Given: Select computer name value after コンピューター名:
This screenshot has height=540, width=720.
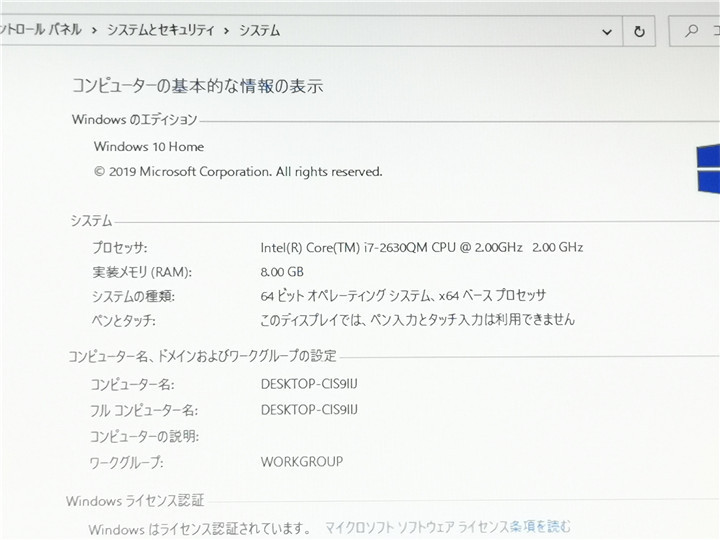Looking at the screenshot, I should pos(309,384).
